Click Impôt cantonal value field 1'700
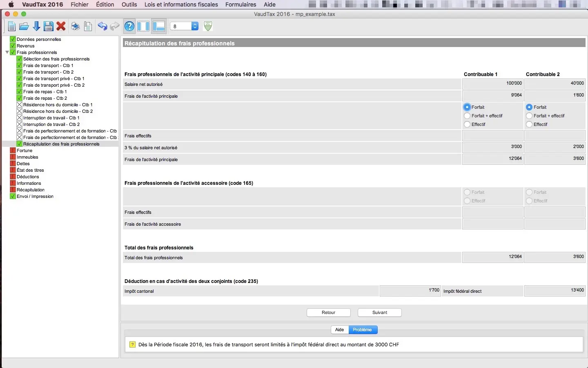588x368 pixels. coord(410,291)
